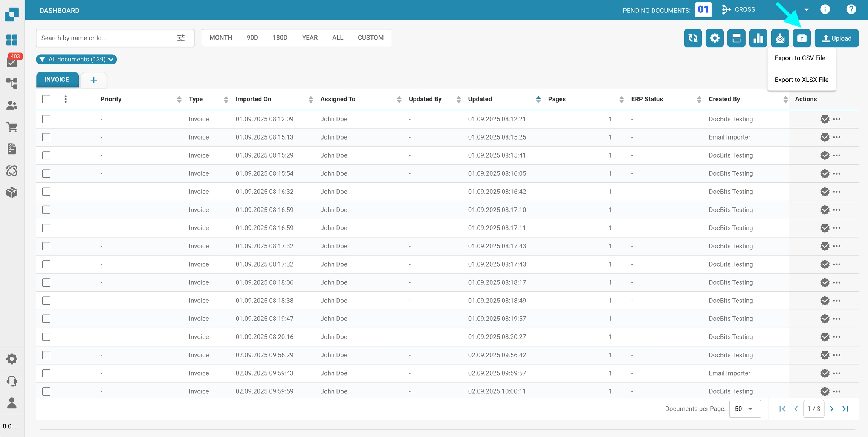This screenshot has height=437, width=868.
Task: Click the bar chart statistics button
Action: click(x=758, y=38)
